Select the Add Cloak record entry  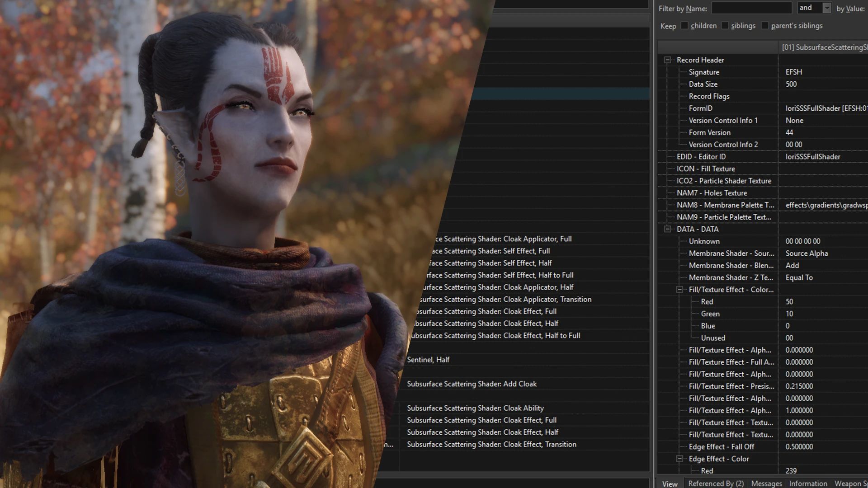472,384
